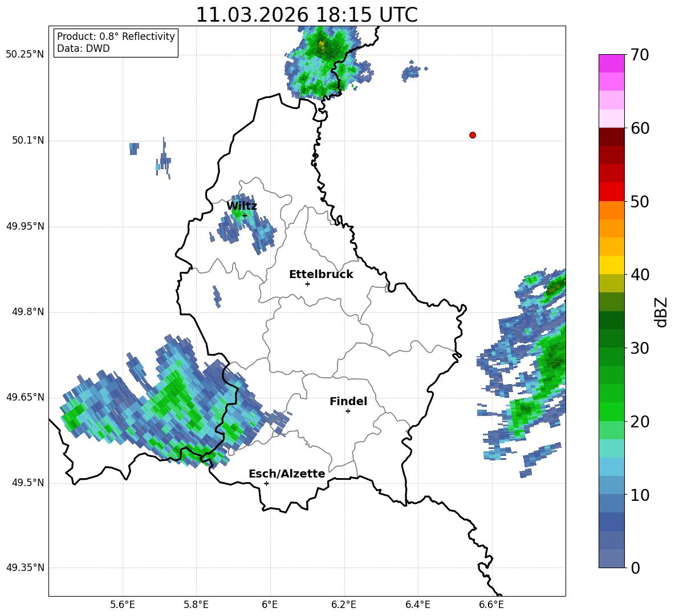Click the 5.8°E longitude label
This screenshot has height=616, width=675.
click(196, 605)
